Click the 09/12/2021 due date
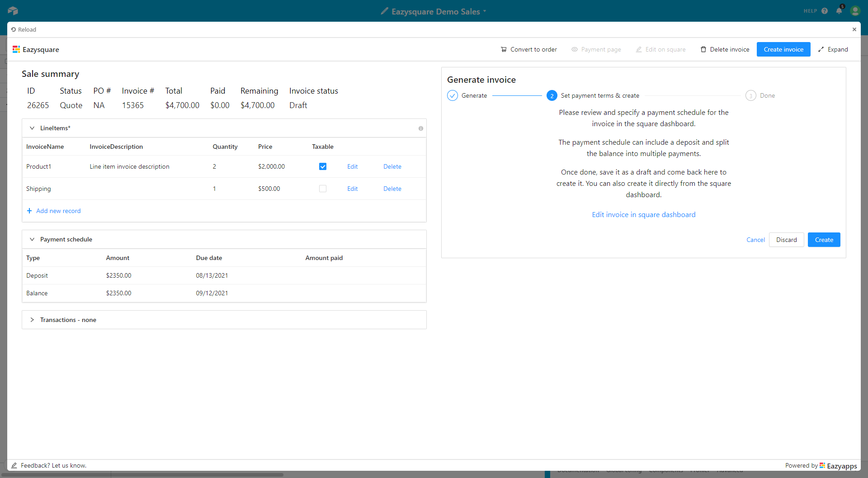The image size is (868, 478). [212, 293]
